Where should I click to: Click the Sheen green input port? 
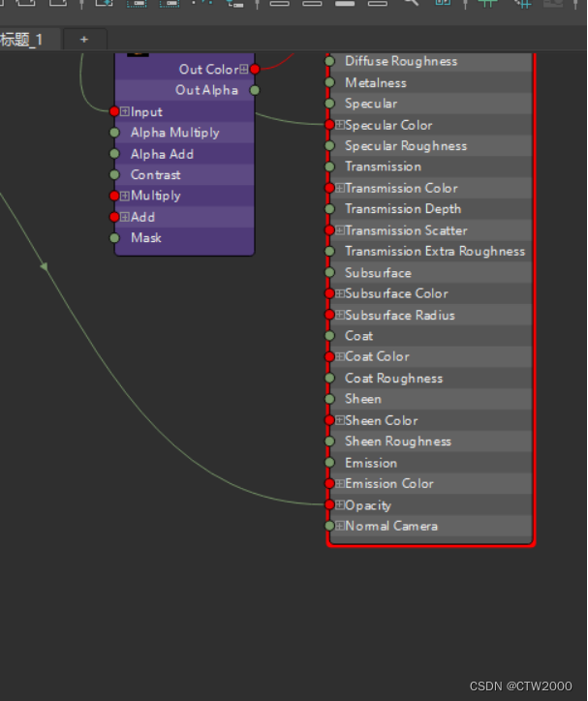[x=330, y=399]
